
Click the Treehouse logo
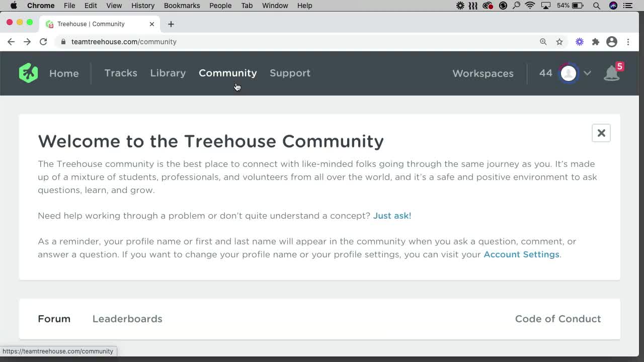point(28,73)
